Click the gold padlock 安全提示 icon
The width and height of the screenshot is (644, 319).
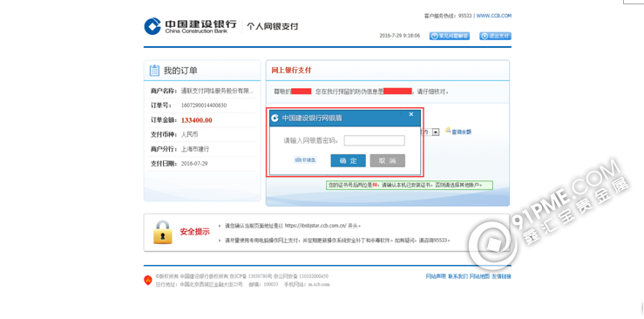(162, 233)
